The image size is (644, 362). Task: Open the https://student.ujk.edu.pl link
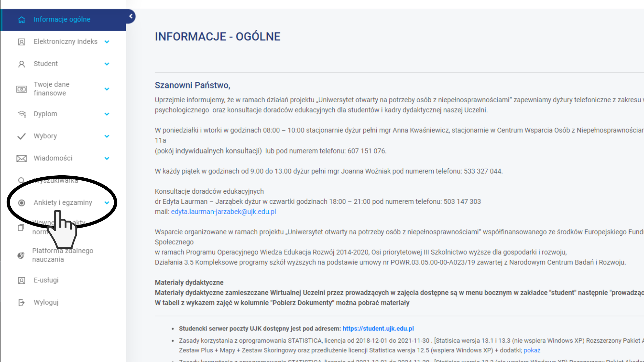(378, 328)
